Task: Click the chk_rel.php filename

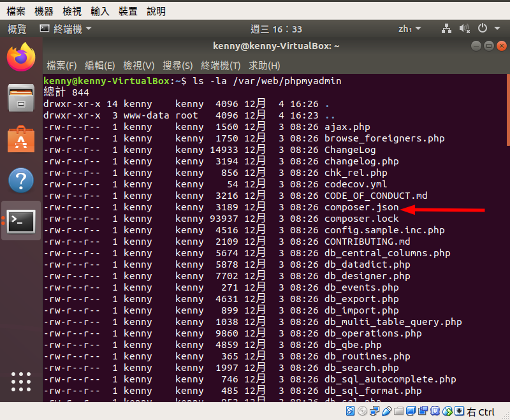Action: pyautogui.click(x=356, y=173)
